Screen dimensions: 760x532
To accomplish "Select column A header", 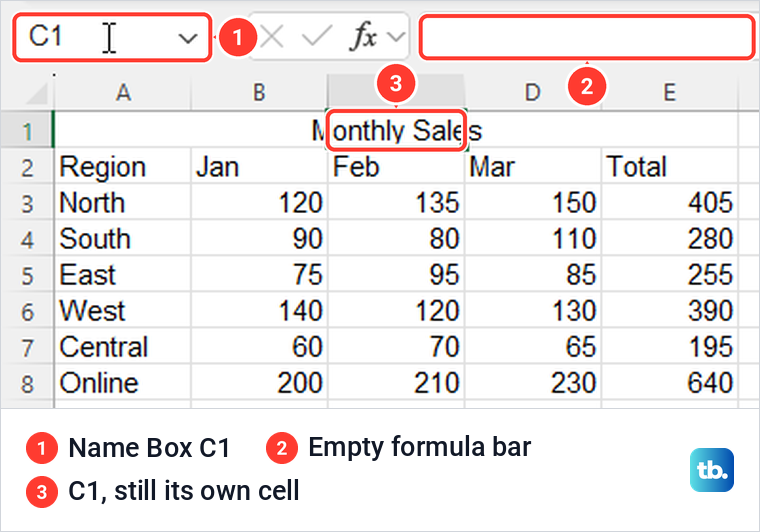I will tap(123, 92).
